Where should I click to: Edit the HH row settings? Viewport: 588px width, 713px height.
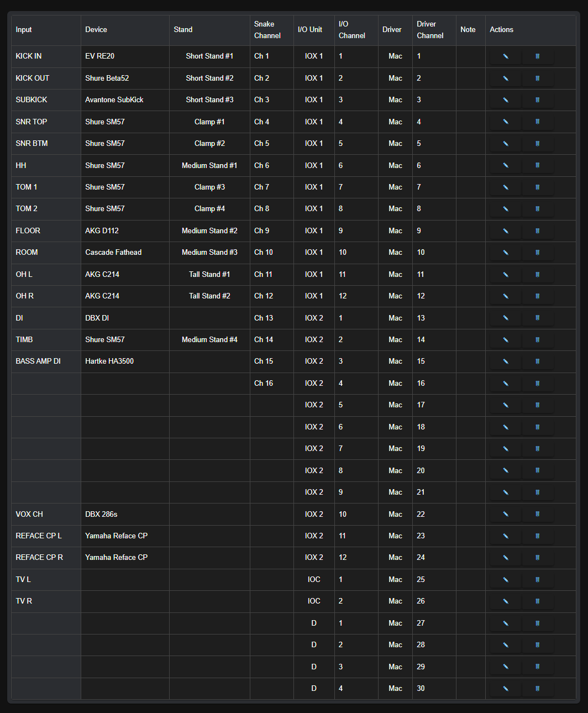pos(505,165)
